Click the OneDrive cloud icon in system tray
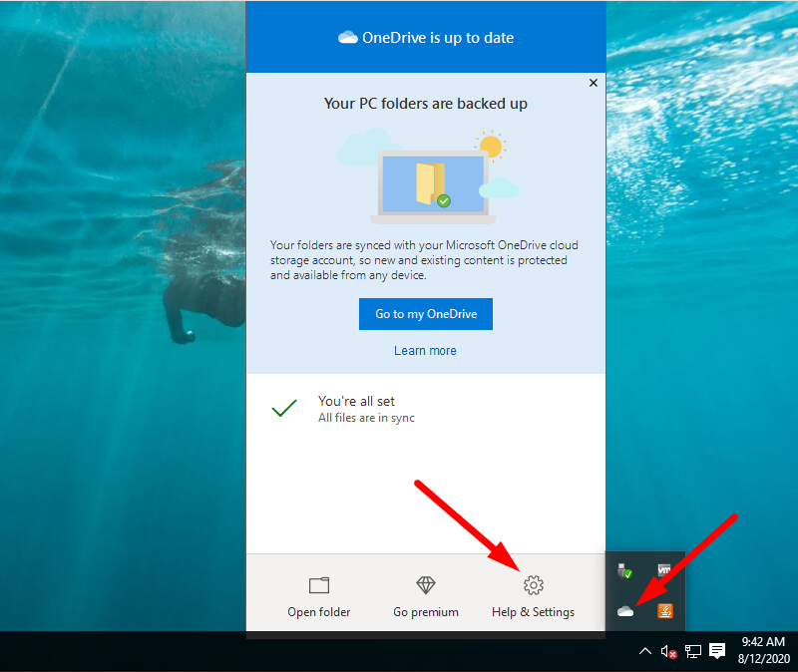798x672 pixels. pyautogui.click(x=625, y=611)
